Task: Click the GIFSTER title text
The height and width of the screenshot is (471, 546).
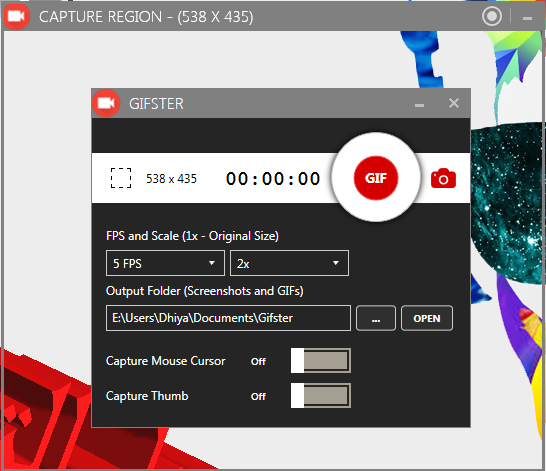Action: coord(156,104)
